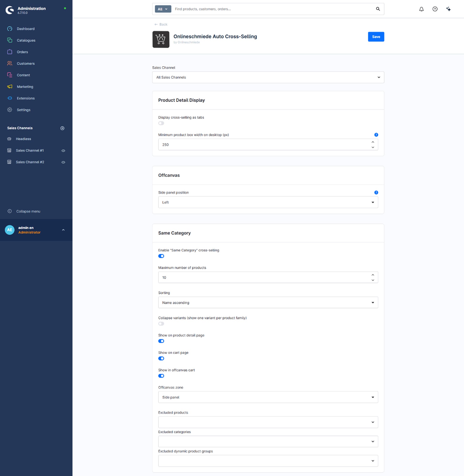This screenshot has width=464, height=476.
Task: Enable Display cross-selling as tabs toggle
Action: [x=161, y=123]
